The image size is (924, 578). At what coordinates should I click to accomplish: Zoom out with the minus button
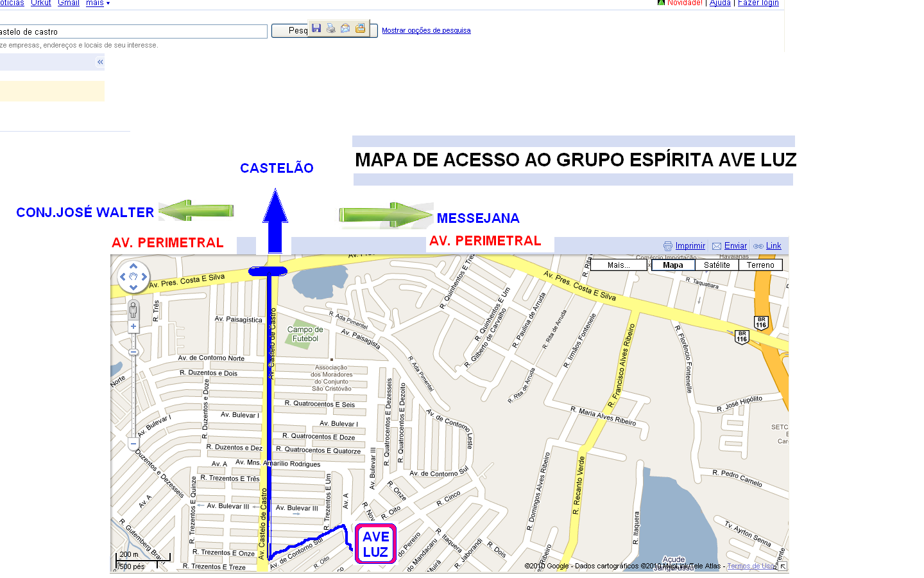pyautogui.click(x=133, y=444)
